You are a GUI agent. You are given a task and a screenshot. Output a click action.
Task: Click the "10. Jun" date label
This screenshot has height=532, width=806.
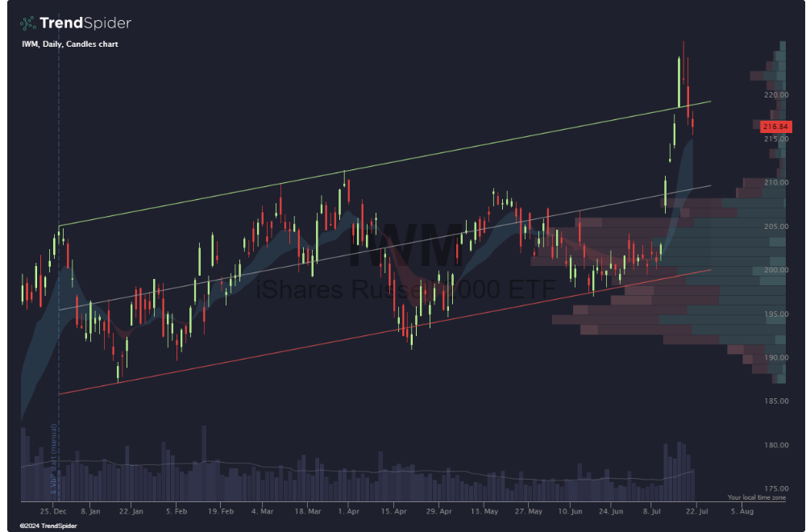point(570,511)
